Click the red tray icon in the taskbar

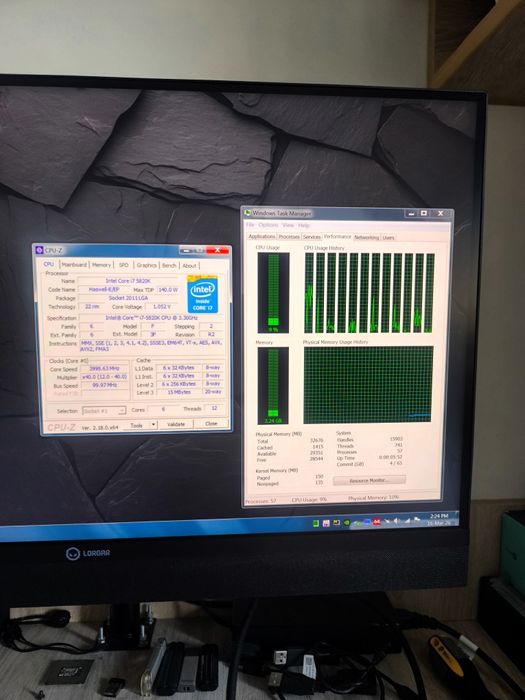pos(376,521)
